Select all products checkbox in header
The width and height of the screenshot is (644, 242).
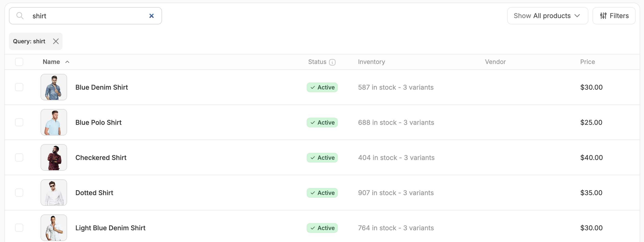[19, 62]
